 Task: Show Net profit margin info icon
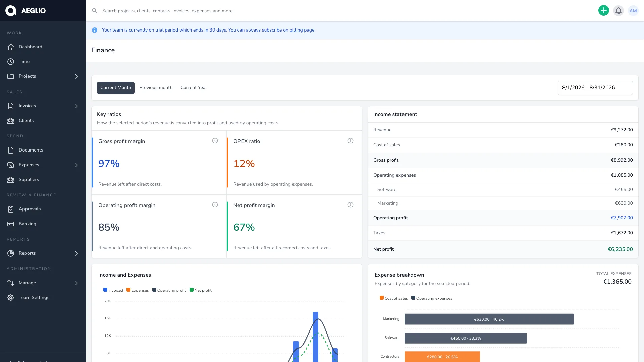[x=351, y=205]
